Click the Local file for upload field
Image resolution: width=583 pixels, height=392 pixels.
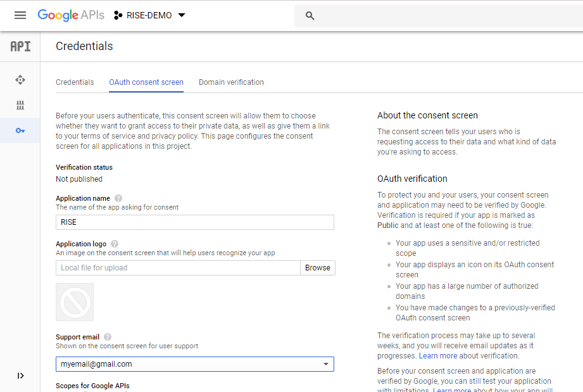click(178, 268)
